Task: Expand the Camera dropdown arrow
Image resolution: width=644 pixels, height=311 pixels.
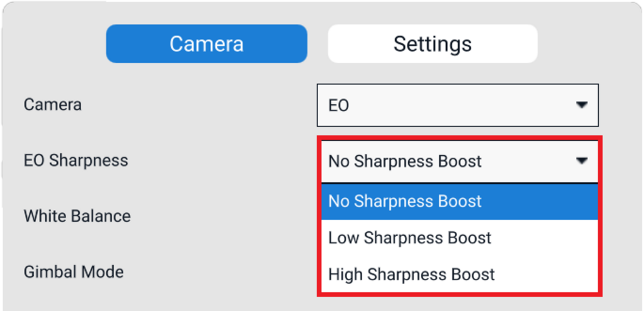Action: (x=582, y=105)
